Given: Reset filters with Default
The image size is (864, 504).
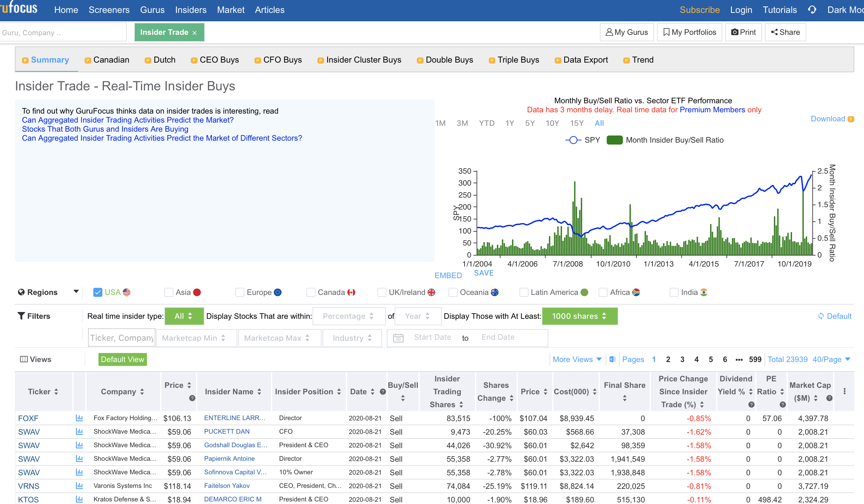Looking at the screenshot, I should click(x=835, y=316).
